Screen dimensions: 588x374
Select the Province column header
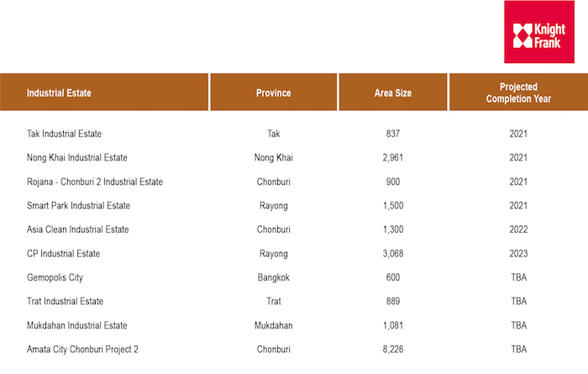pos(273,92)
